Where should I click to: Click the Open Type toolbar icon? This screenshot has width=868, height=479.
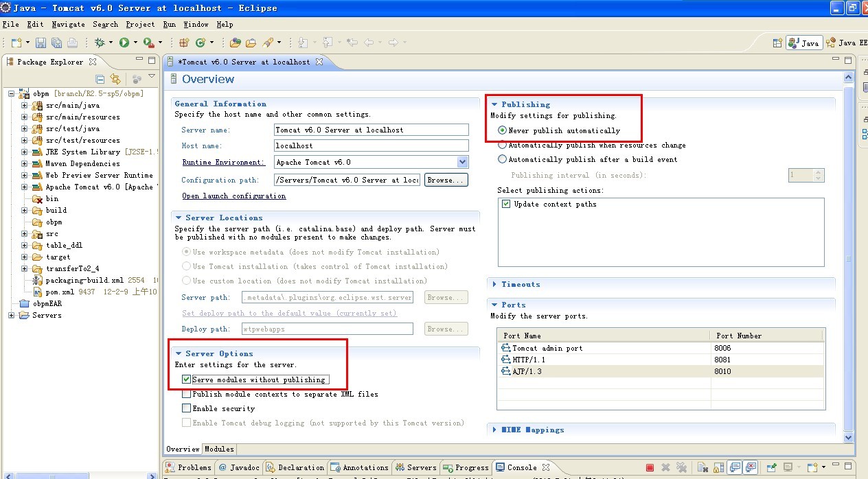(x=236, y=43)
